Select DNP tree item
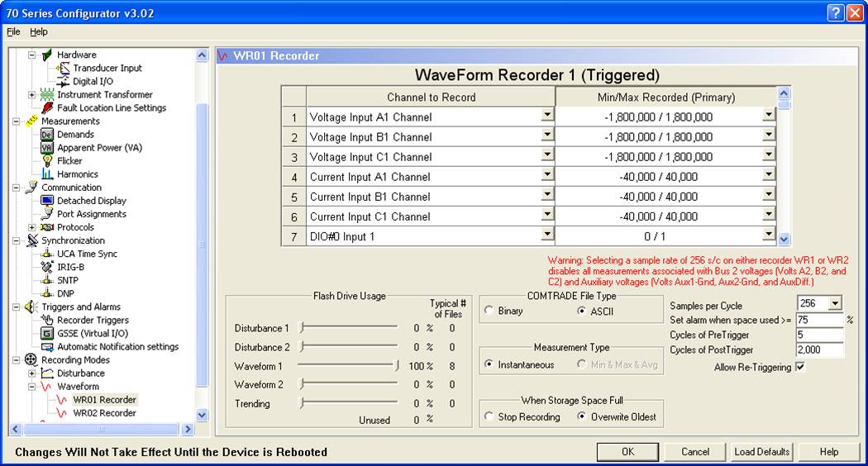Image resolution: width=868 pixels, height=466 pixels. pos(65,293)
